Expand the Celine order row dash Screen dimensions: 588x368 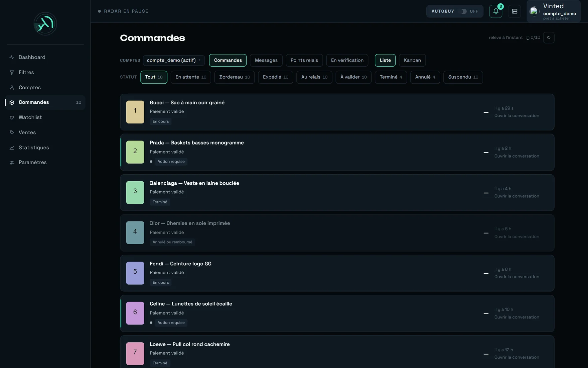[486, 314]
